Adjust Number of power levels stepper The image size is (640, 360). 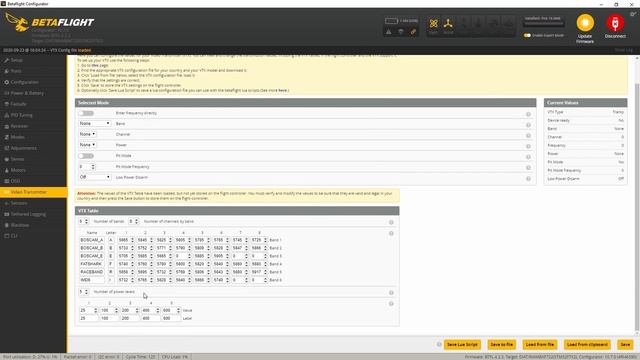(x=83, y=292)
